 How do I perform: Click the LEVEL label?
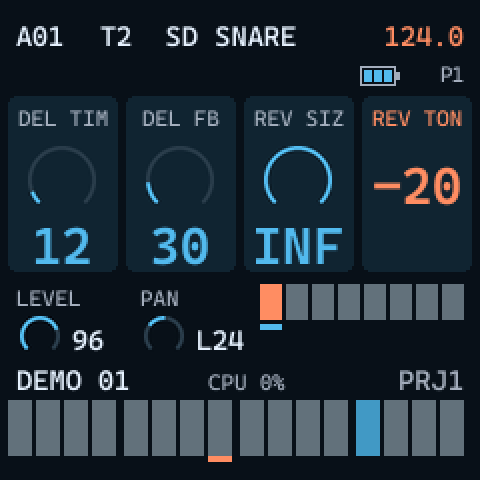click(x=49, y=298)
